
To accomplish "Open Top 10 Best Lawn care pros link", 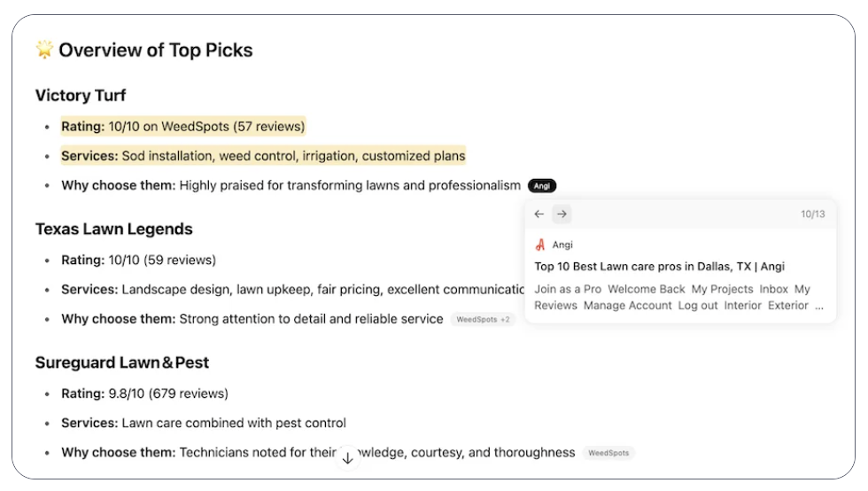I will coord(659,267).
